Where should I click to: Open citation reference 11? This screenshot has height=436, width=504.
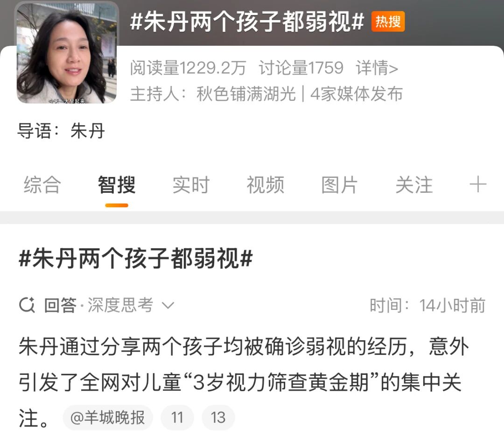click(x=177, y=418)
